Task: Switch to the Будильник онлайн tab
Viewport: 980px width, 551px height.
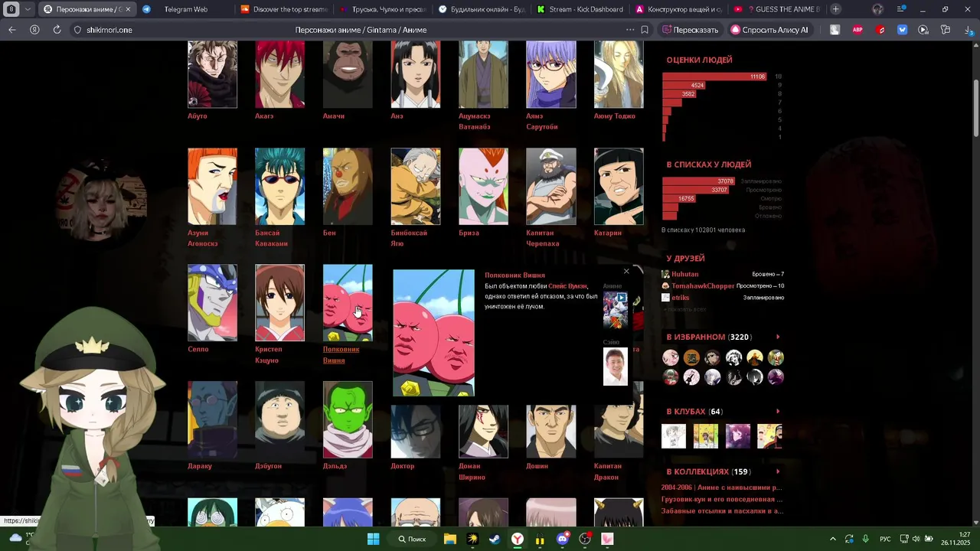Action: pos(482,9)
